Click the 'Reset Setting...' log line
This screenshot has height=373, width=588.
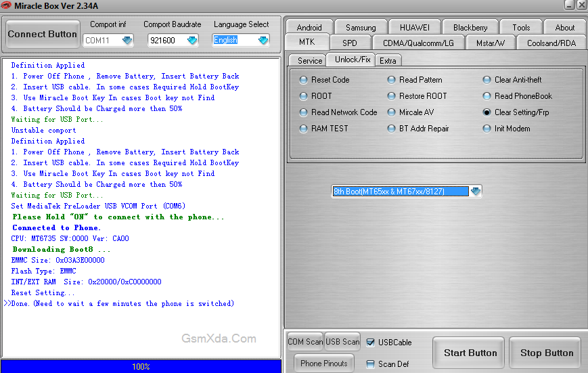click(x=43, y=292)
